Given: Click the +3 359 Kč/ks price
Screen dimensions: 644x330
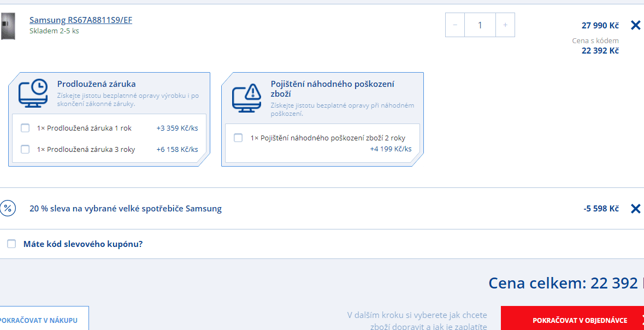Looking at the screenshot, I should 177,128.
